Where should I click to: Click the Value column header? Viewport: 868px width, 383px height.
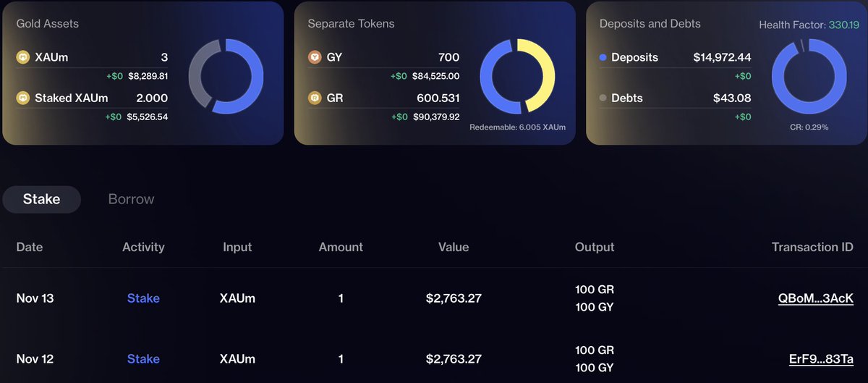(x=454, y=247)
